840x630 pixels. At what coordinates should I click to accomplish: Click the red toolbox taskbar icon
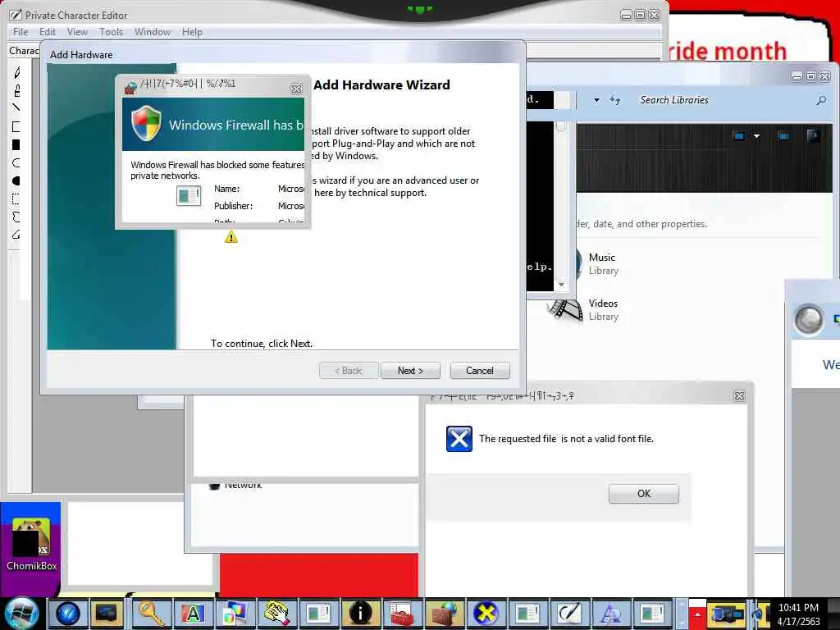[402, 614]
